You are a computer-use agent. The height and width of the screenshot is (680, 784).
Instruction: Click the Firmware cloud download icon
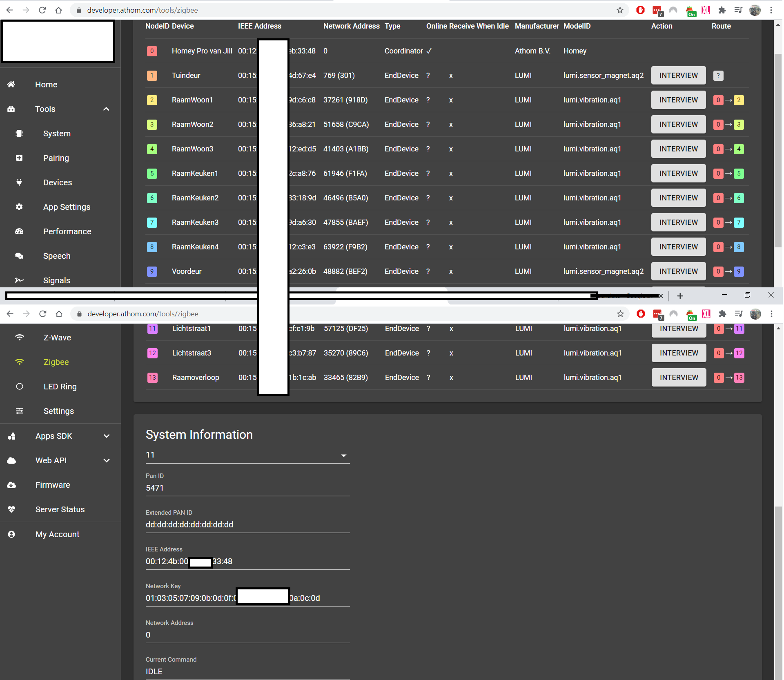pyautogui.click(x=11, y=485)
